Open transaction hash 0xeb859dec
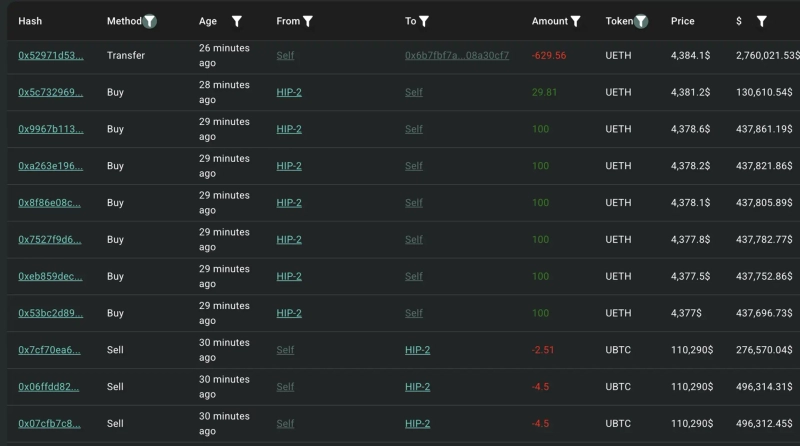The height and width of the screenshot is (446, 800). 50,276
